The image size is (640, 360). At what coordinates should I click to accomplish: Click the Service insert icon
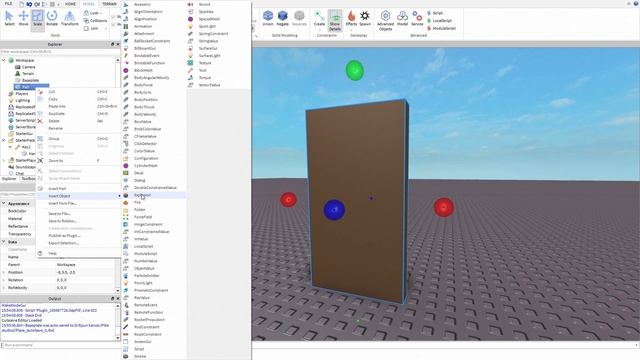(x=417, y=18)
